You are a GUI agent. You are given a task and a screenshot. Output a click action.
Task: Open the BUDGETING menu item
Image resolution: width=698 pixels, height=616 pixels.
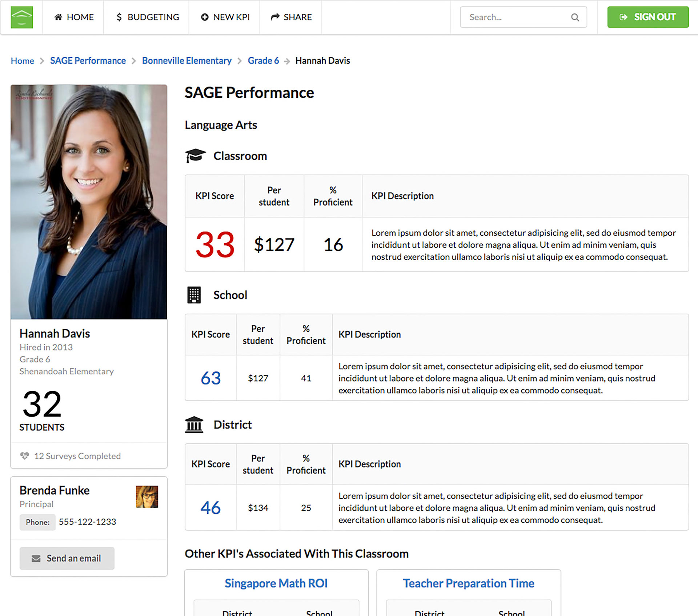[147, 17]
